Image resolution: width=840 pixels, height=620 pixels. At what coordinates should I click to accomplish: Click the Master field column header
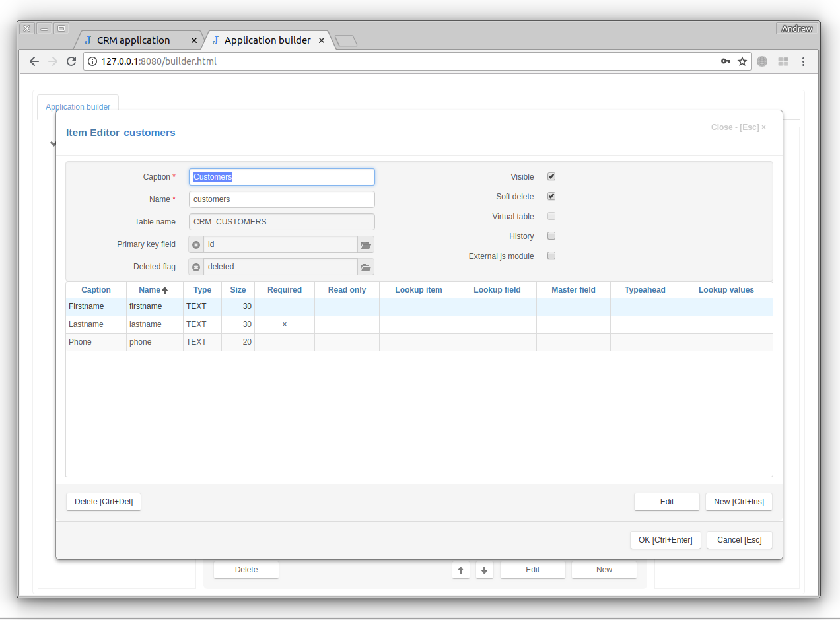pyautogui.click(x=574, y=290)
